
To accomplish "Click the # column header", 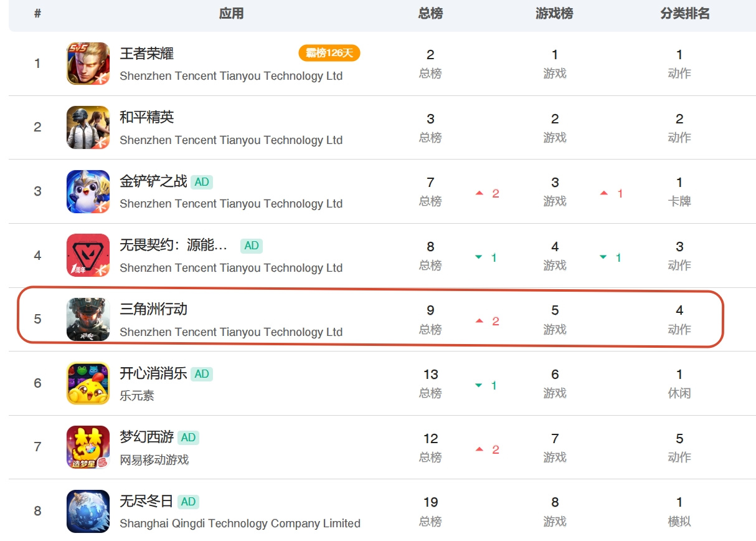I will [x=37, y=14].
